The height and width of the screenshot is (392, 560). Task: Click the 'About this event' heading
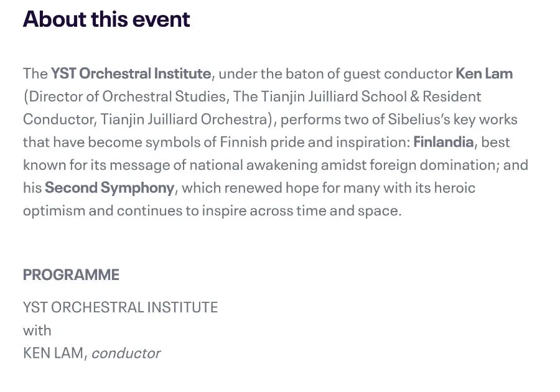[106, 19]
